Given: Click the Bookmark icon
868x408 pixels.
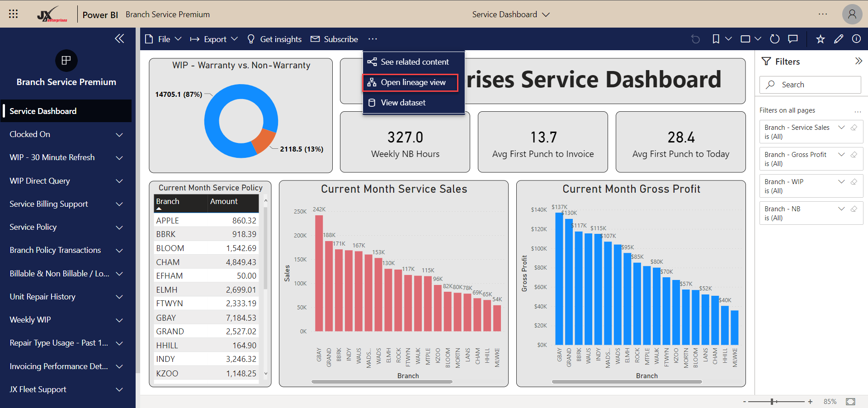Looking at the screenshot, I should 716,39.
